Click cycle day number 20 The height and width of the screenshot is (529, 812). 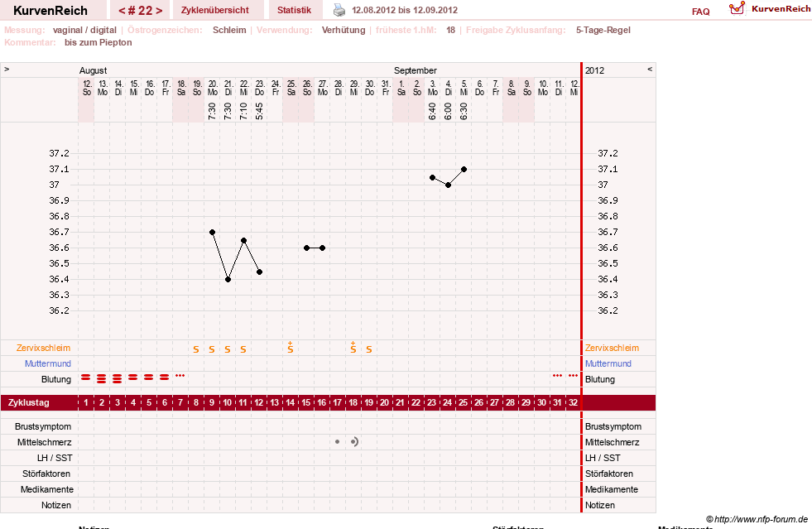[x=384, y=402]
